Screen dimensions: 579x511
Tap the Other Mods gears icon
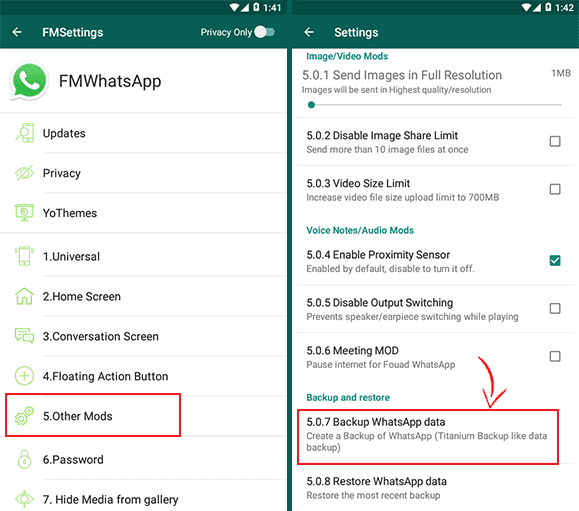coord(24,416)
